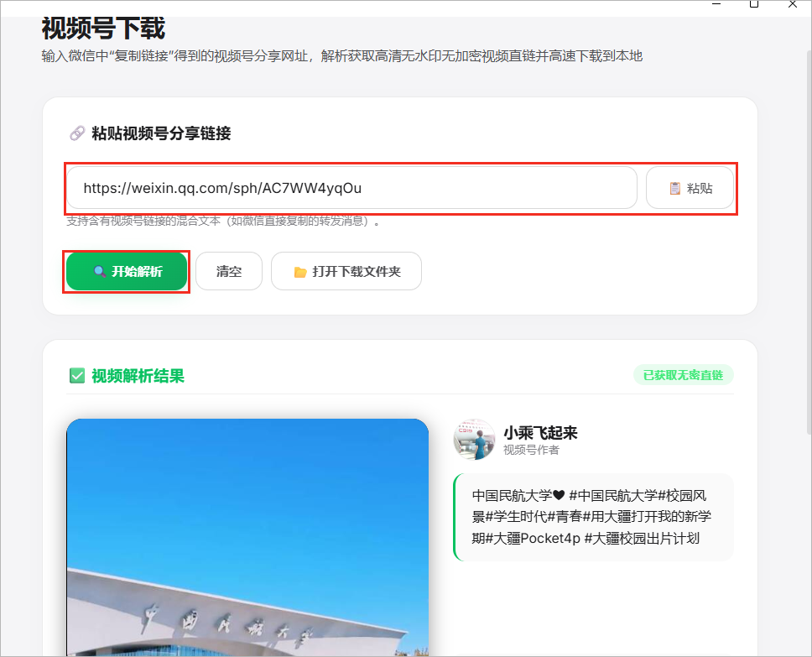Minimize the window
The height and width of the screenshot is (657, 812).
(x=716, y=4)
